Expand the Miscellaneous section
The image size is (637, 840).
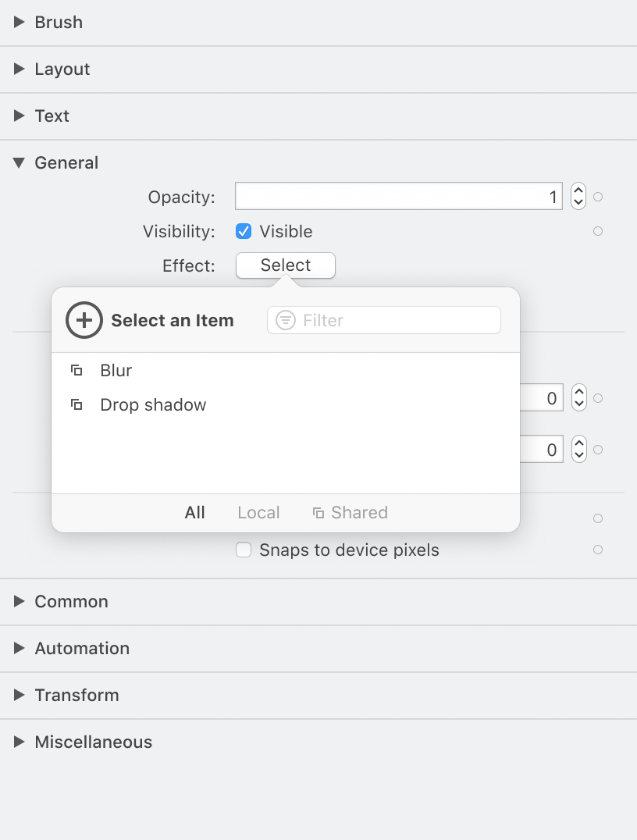coord(20,742)
